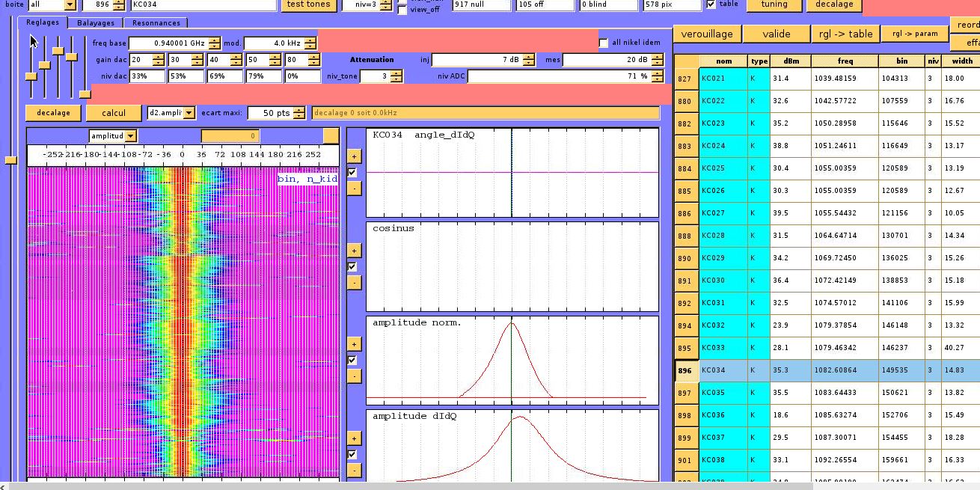Zoom in the angle_dIdQ plot with plus button
980x490 pixels.
pyautogui.click(x=354, y=156)
